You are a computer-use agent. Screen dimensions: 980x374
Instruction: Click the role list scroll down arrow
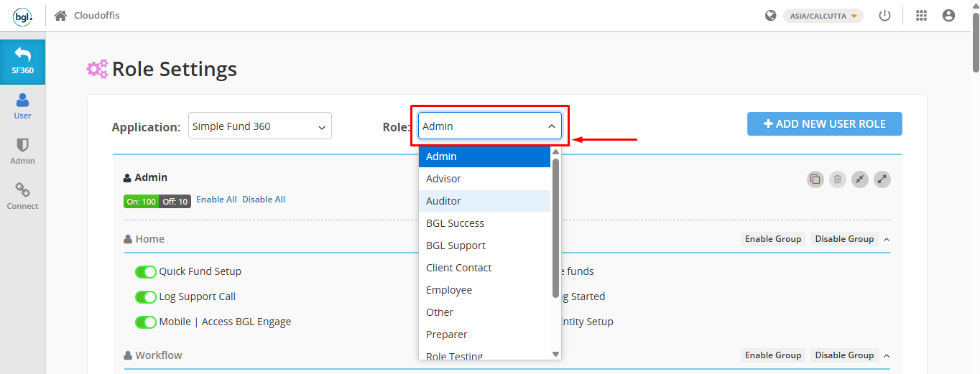click(555, 354)
